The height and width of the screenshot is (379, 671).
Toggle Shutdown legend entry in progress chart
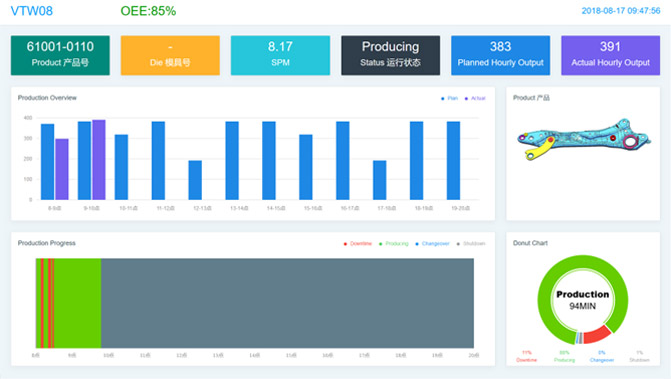471,244
